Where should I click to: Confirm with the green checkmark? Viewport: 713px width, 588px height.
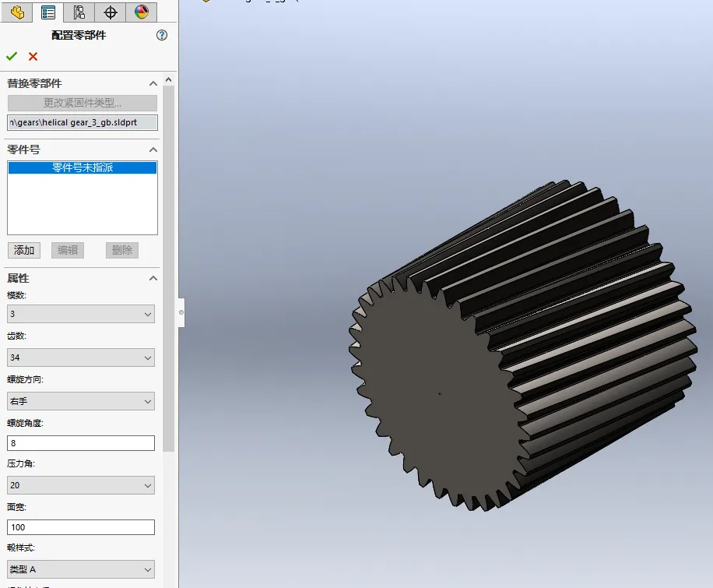pos(12,56)
